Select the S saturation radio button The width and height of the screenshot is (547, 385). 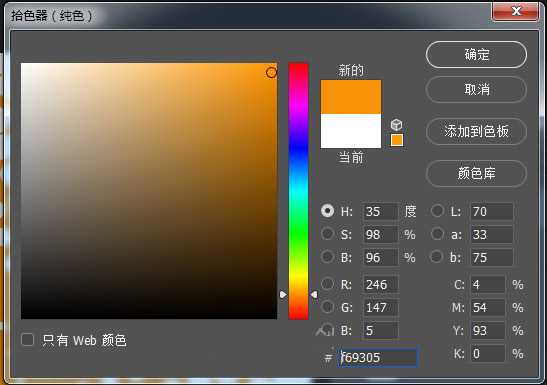tap(327, 234)
